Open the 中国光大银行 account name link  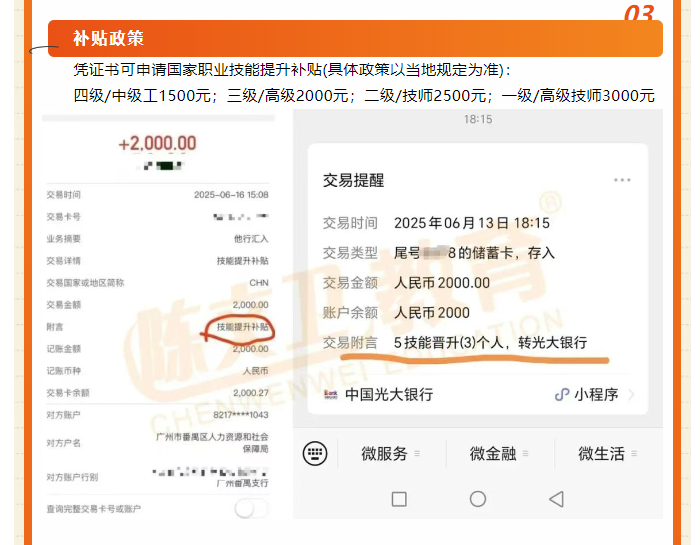(389, 395)
